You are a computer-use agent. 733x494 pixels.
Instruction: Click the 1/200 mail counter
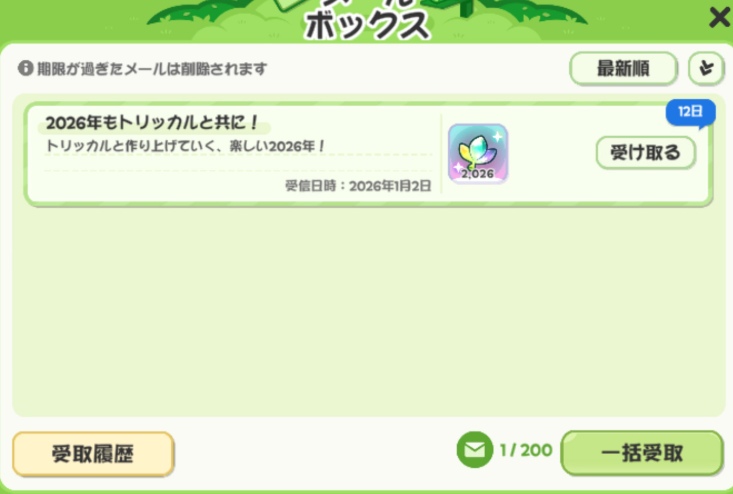[x=526, y=450]
